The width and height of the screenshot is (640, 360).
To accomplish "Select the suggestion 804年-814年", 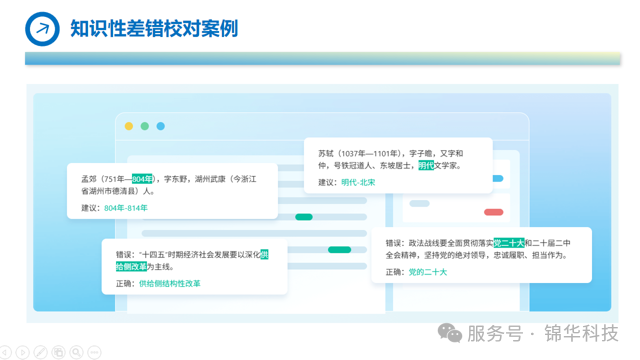I will coord(126,208).
